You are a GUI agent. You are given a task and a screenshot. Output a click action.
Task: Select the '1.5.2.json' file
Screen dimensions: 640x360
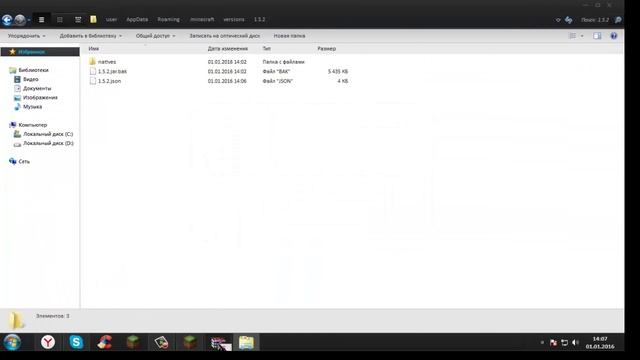(109, 81)
